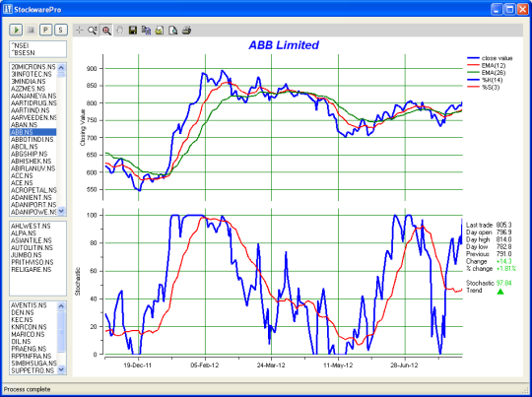Select AHLWEST.NS in middle list

31,226
